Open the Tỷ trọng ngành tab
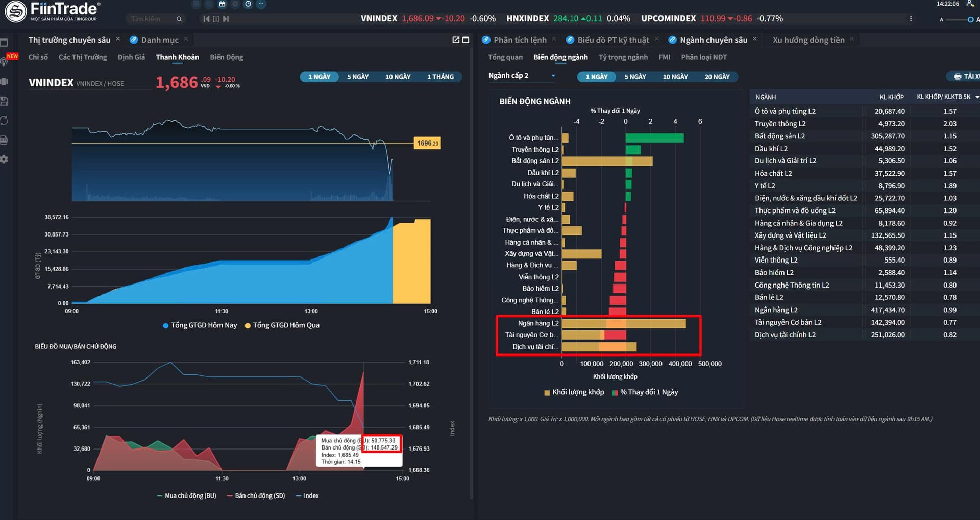Screen dimensions: 980x520 coord(623,57)
